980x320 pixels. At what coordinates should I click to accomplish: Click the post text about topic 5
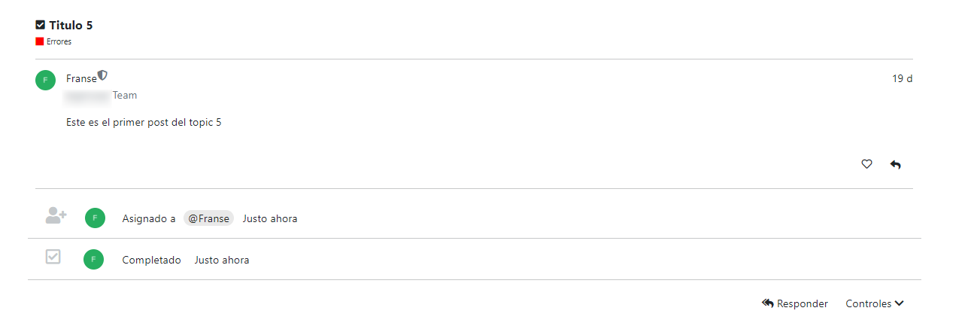(x=144, y=122)
